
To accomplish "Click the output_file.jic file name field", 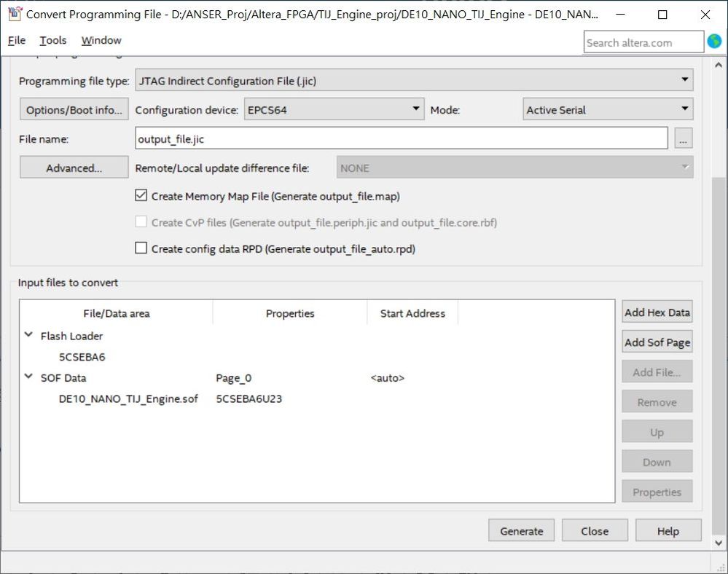I will 402,138.
